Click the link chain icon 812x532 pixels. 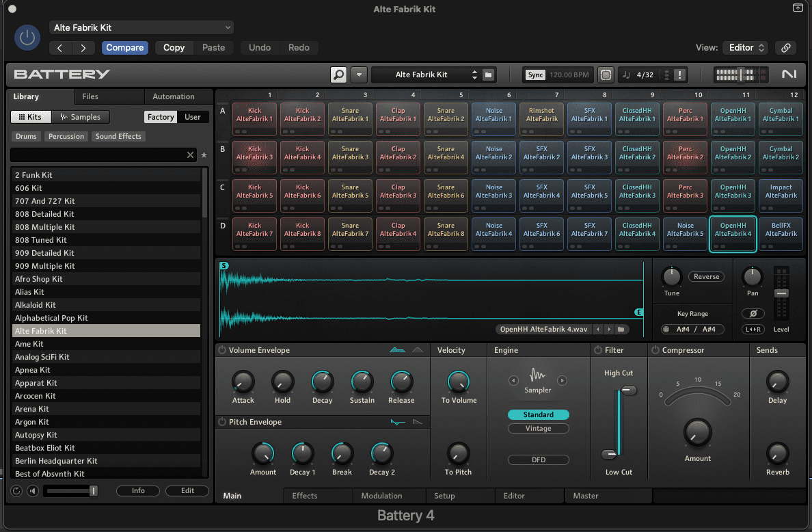[x=785, y=48]
